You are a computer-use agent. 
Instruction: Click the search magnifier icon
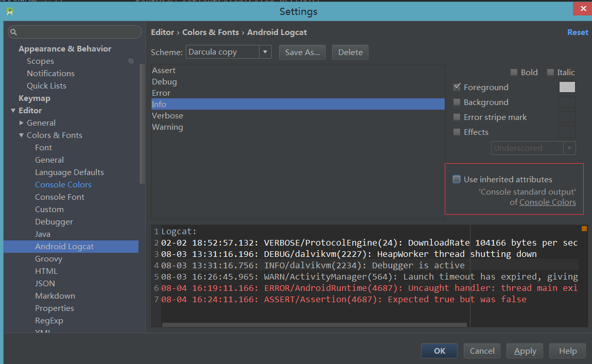pyautogui.click(x=13, y=32)
